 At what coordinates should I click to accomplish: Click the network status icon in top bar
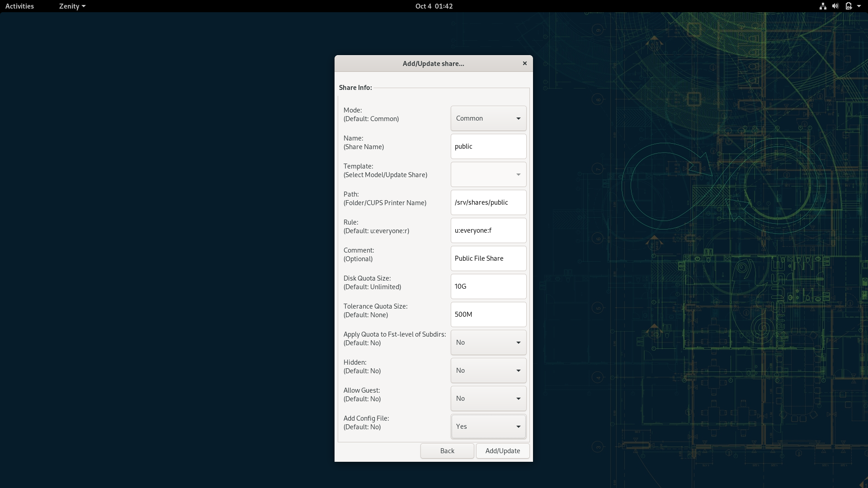click(x=823, y=6)
